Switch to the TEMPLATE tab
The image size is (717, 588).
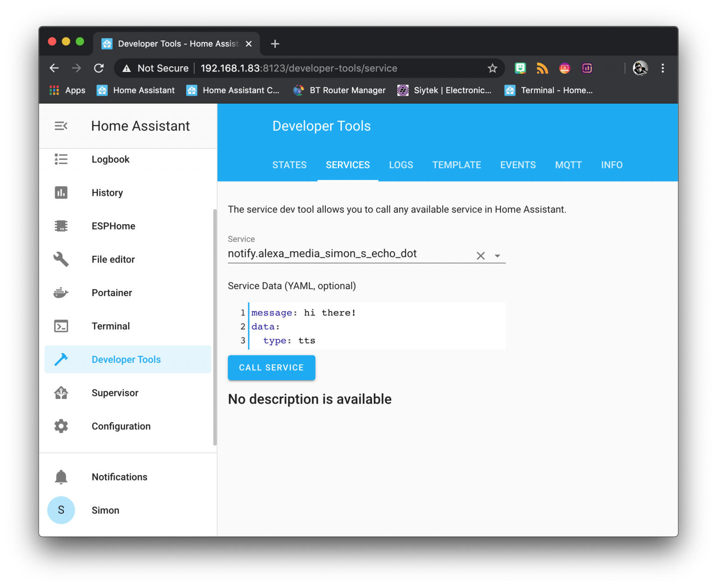click(457, 165)
